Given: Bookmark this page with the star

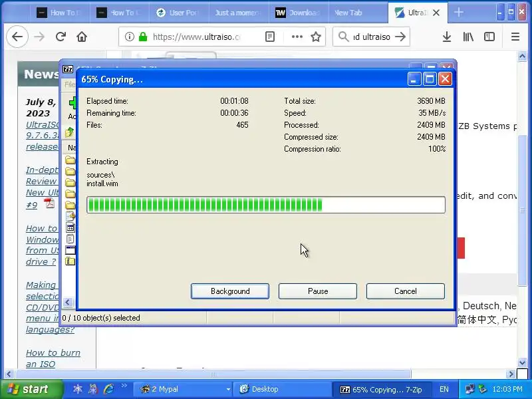Looking at the screenshot, I should click(316, 37).
